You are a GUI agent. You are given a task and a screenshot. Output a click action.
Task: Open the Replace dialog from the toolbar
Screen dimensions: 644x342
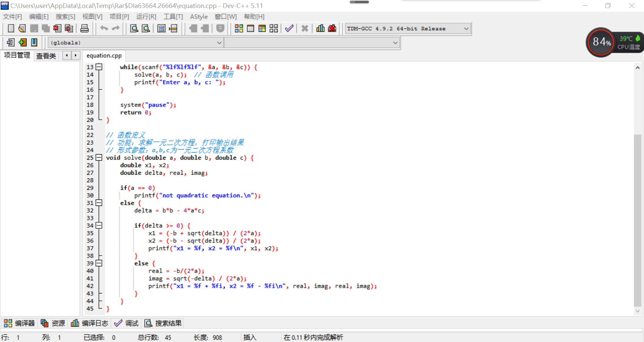[x=146, y=28]
